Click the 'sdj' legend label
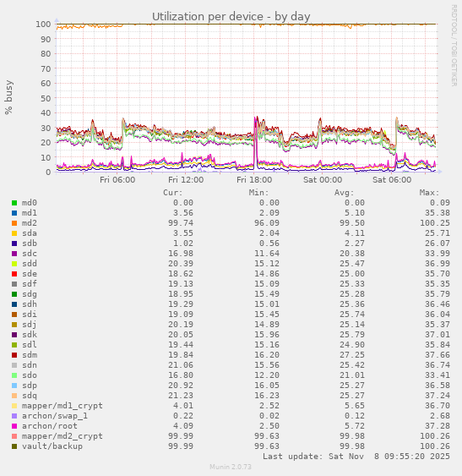 click(x=29, y=325)
